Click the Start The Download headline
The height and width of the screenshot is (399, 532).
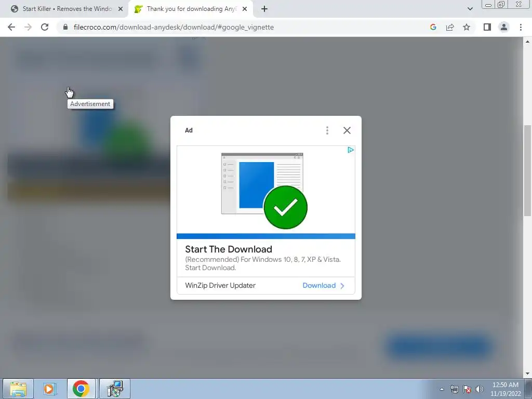[x=229, y=249]
